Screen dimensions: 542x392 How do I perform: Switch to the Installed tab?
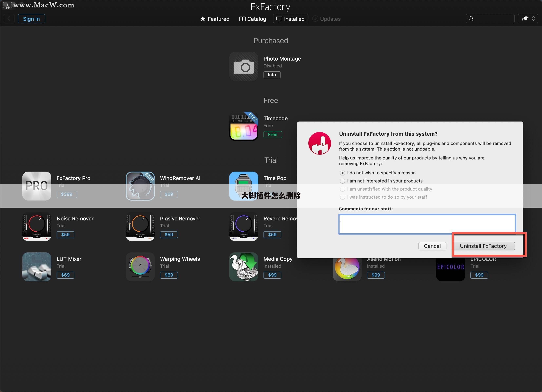(x=291, y=19)
